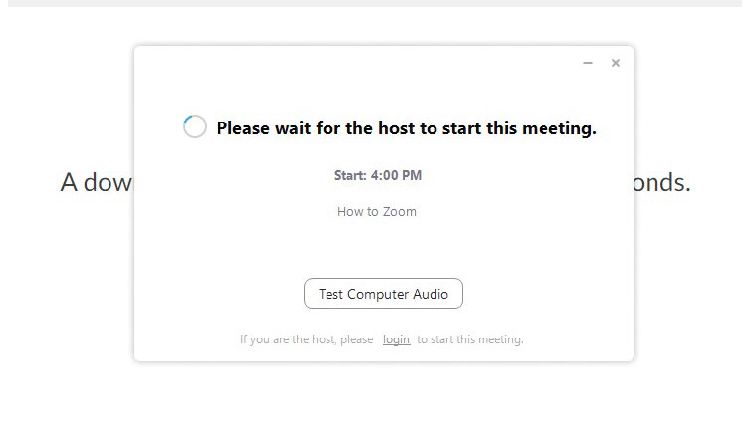Click empty space above Test Computer Audio
This screenshot has width=744, height=442.
[383, 250]
